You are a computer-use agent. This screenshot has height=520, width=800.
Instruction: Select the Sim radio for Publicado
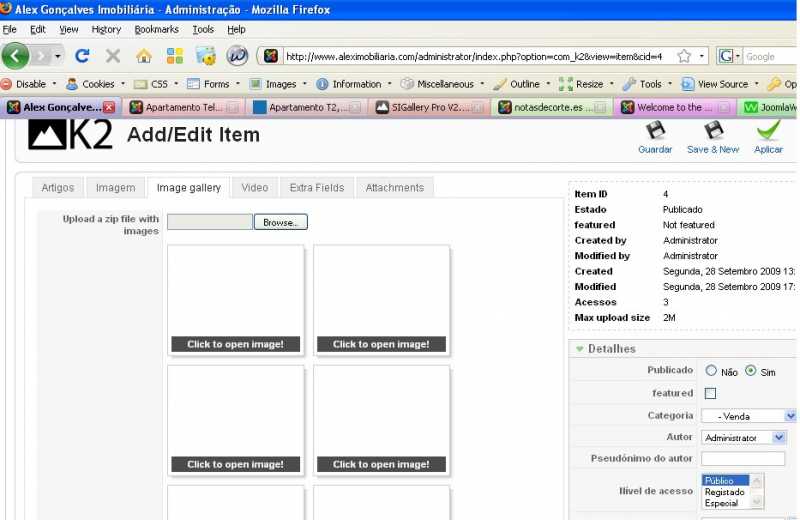pyautogui.click(x=751, y=370)
